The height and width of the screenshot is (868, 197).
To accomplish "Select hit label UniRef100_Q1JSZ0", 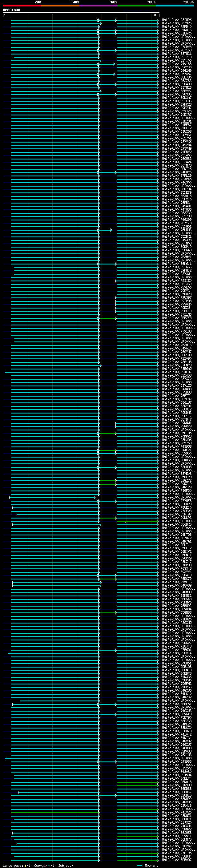I will point(176,822).
